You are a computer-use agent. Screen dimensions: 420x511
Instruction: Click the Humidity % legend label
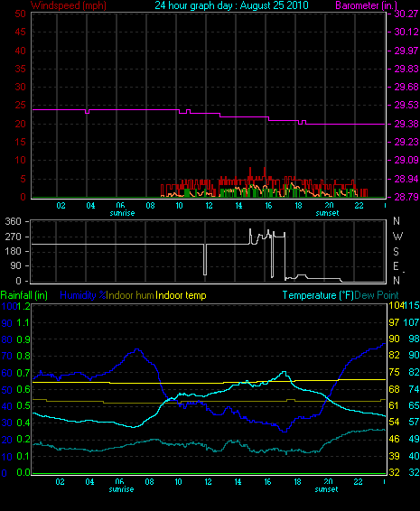coord(83,295)
